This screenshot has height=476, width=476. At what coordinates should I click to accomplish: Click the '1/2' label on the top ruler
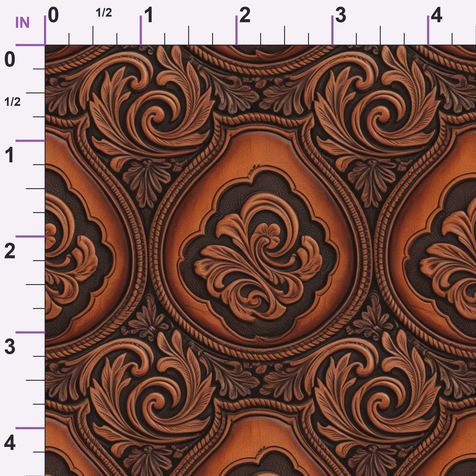click(x=104, y=13)
